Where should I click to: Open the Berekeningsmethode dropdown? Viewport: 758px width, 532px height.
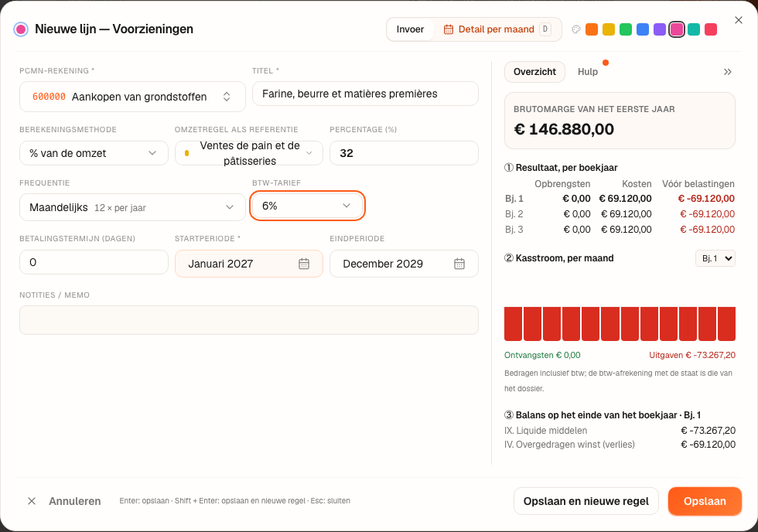[x=94, y=153]
